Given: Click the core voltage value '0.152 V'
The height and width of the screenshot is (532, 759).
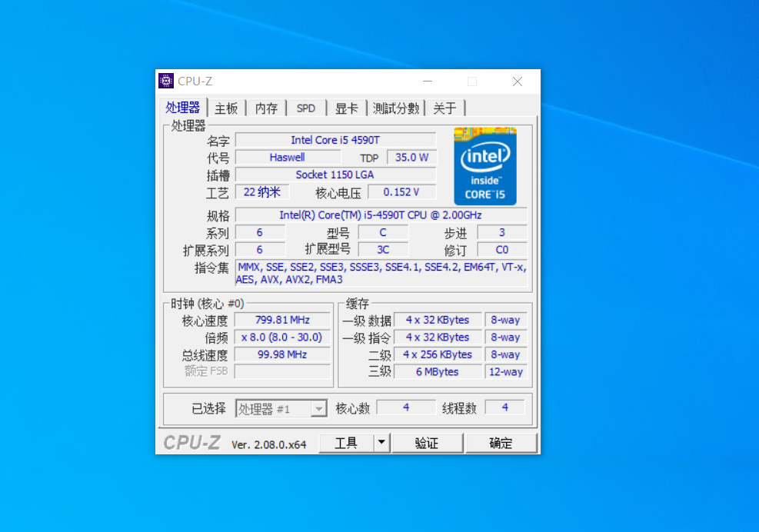Looking at the screenshot, I should (x=401, y=192).
